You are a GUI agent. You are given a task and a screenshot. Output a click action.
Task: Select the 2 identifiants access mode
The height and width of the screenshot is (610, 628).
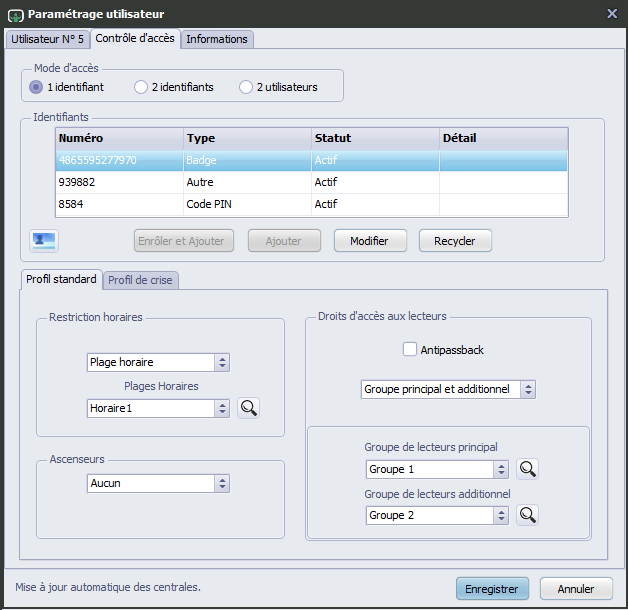tap(141, 87)
